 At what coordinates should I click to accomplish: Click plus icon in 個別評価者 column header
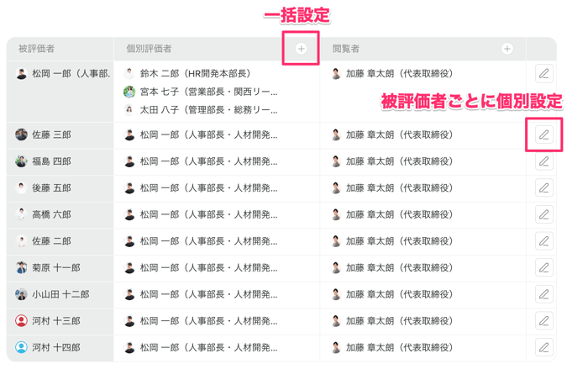302,49
